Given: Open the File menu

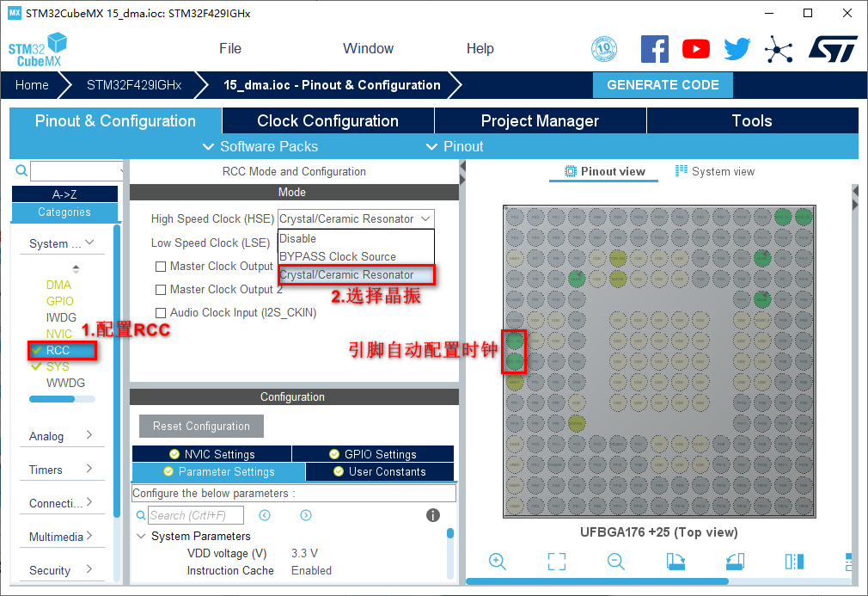Looking at the screenshot, I should click(x=230, y=49).
